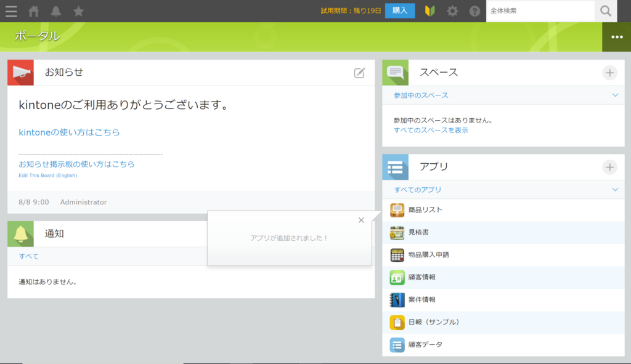Click すべてのアプリ filter label

[417, 190]
